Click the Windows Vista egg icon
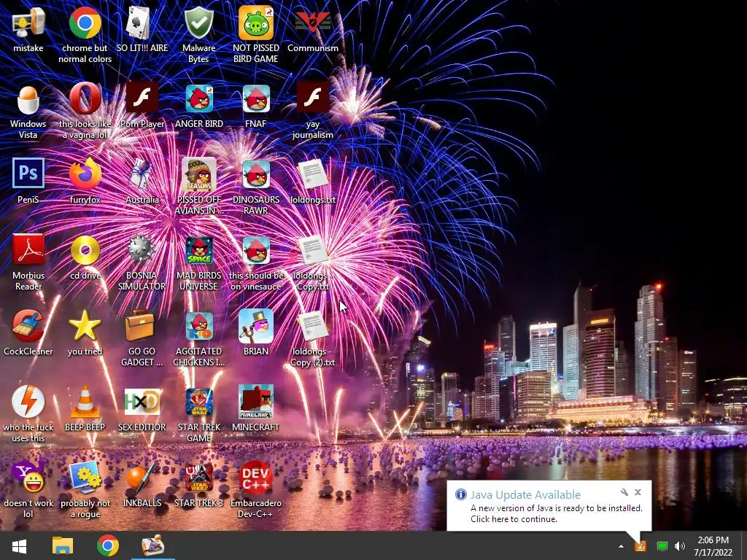Viewport: 747px width, 560px height. [x=28, y=98]
